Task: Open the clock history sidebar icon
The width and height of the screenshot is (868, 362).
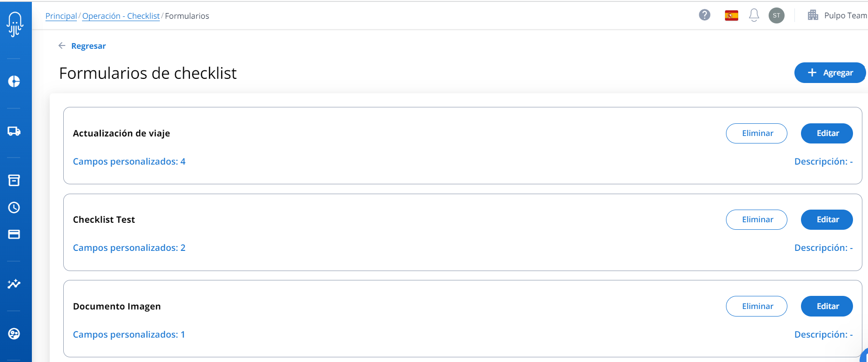Action: click(14, 208)
